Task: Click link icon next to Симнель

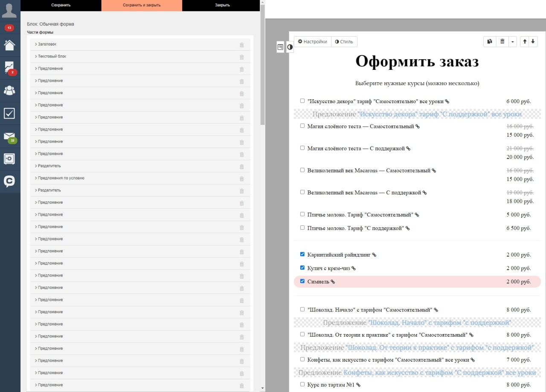Action: [x=333, y=282]
